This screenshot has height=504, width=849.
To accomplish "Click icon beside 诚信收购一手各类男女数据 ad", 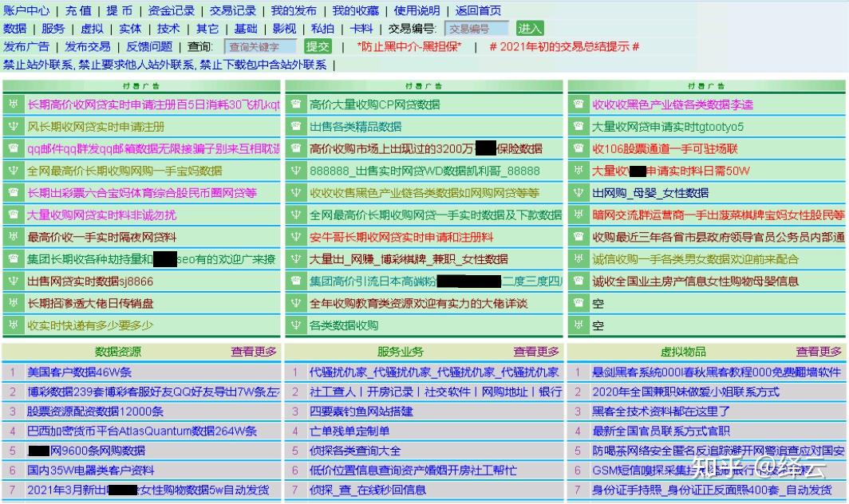I will [x=579, y=258].
